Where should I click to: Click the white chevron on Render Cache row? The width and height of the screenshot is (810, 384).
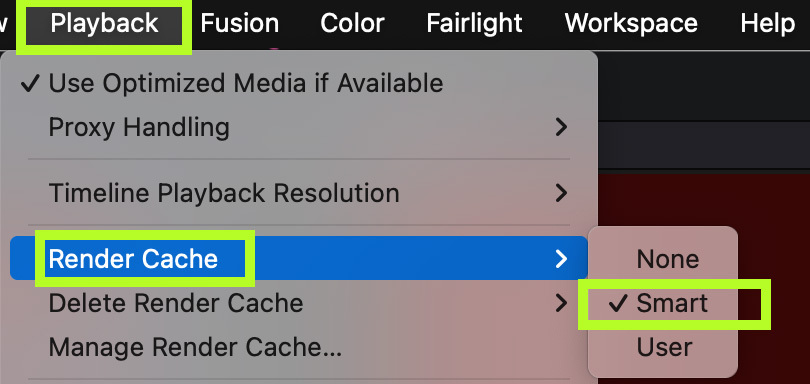tap(561, 258)
